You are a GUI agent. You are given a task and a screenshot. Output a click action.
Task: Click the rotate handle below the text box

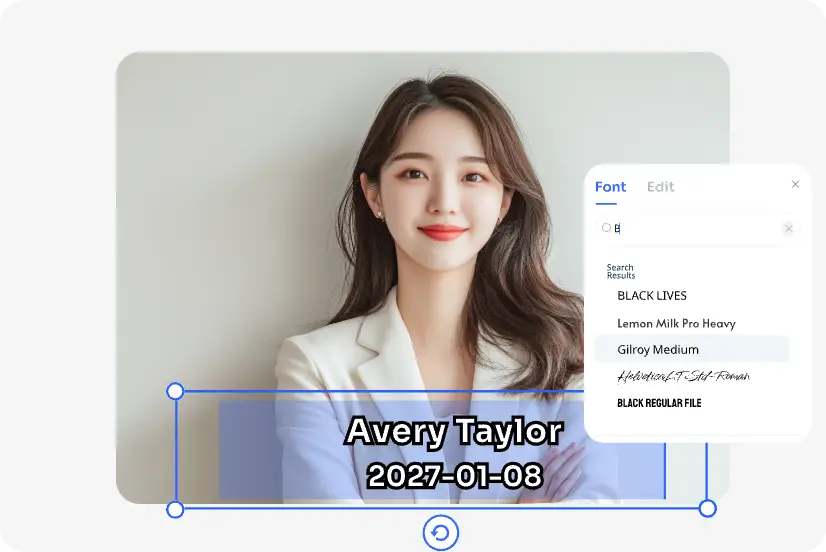tap(440, 533)
